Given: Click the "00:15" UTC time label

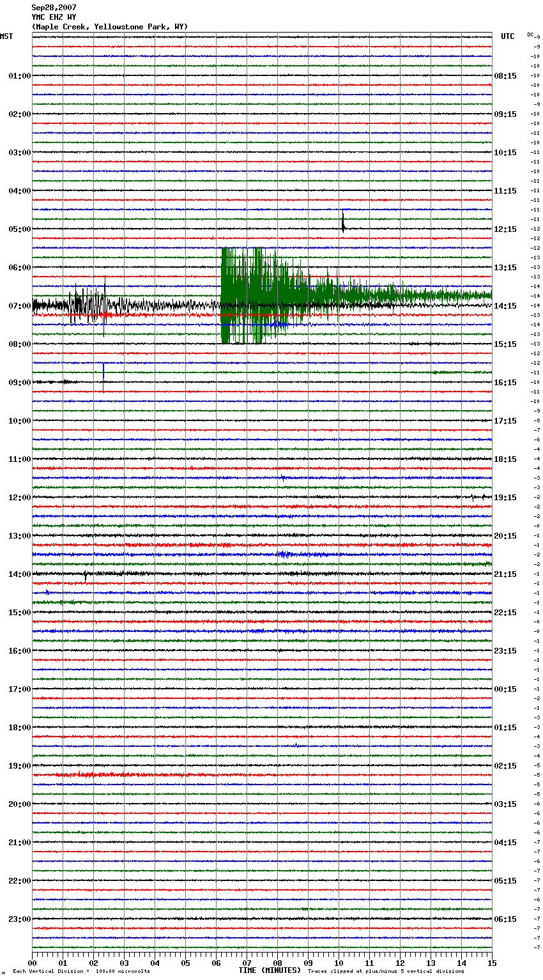Looking at the screenshot, I should [x=505, y=689].
